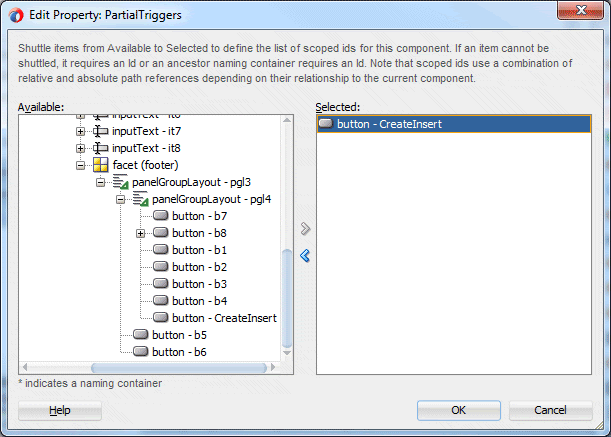Click the Cancel button

click(x=550, y=410)
